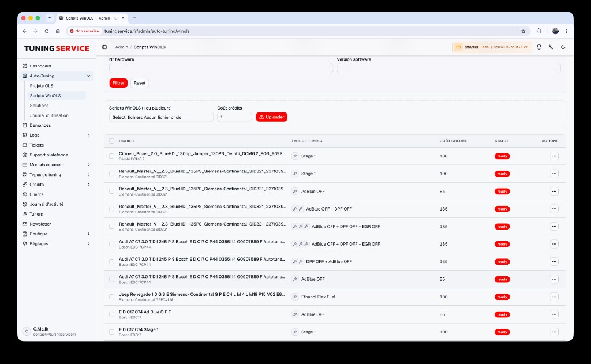The image size is (591, 364).
Task: Bookmark this page with star icon
Action: (523, 31)
